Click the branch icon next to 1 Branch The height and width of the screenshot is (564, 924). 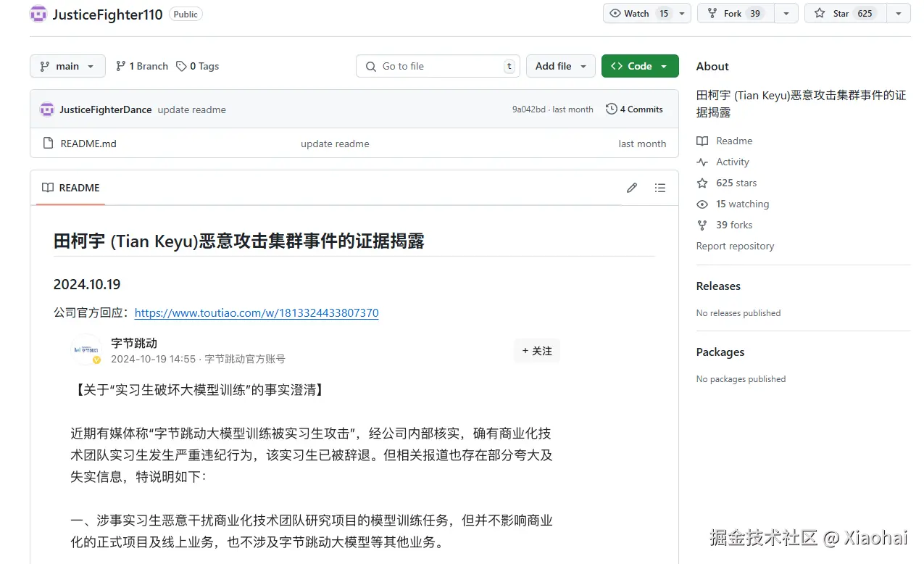click(120, 66)
